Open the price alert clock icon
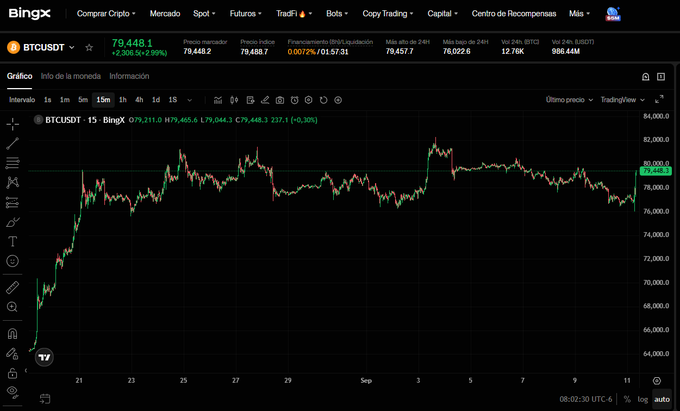 (x=294, y=100)
